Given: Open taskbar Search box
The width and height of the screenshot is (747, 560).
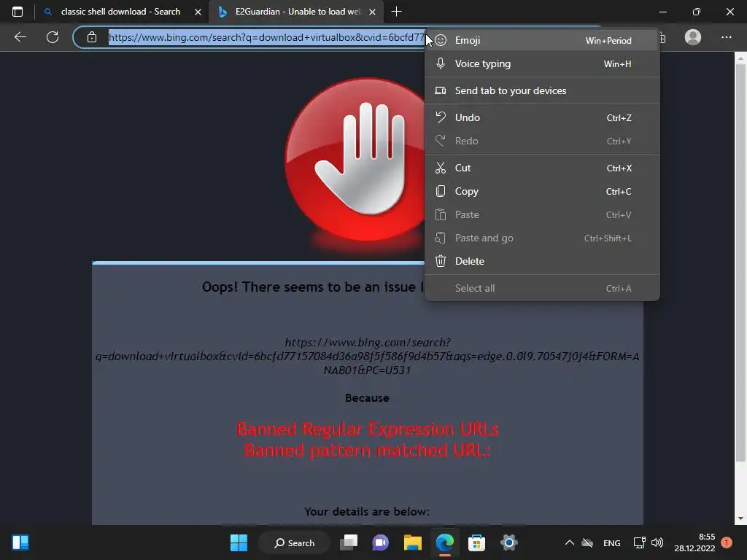Looking at the screenshot, I should click(x=295, y=542).
